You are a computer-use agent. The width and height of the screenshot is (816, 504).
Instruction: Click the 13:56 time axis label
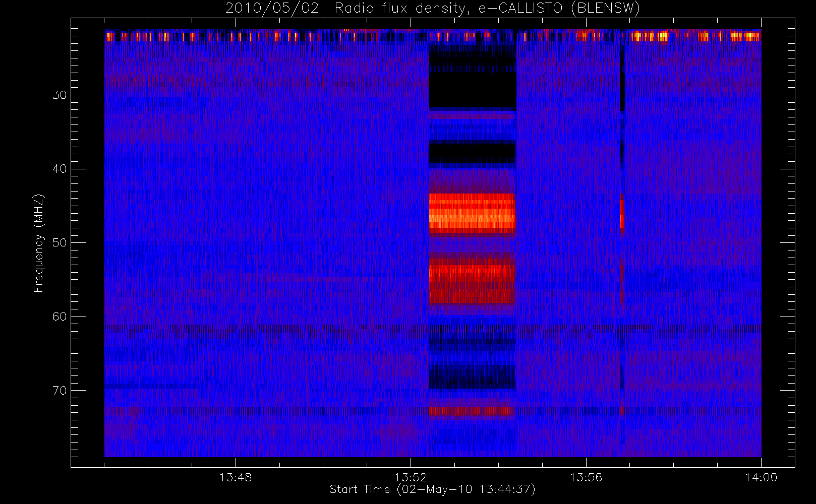coord(586,477)
